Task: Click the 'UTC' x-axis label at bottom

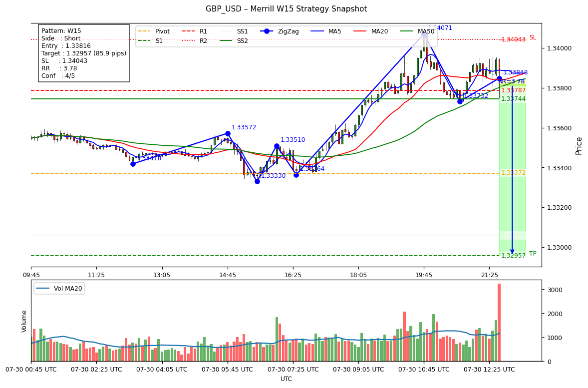Action: (286, 379)
